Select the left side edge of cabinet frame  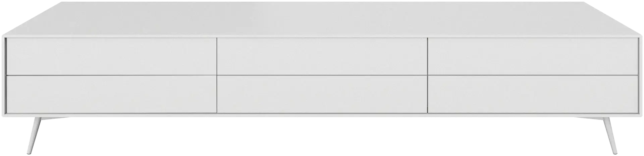pos(4,75)
